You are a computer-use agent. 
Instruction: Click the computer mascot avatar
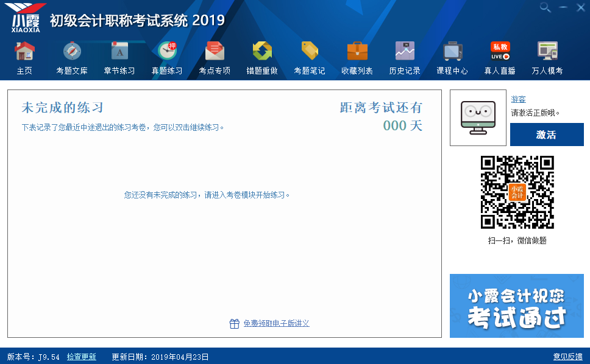coord(478,117)
